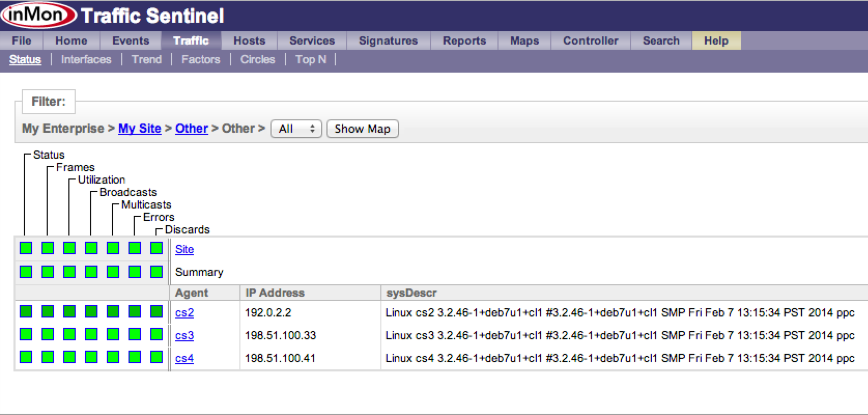868x415 pixels.
Task: Click the Errors indicator for agent cs4
Action: pos(135,357)
